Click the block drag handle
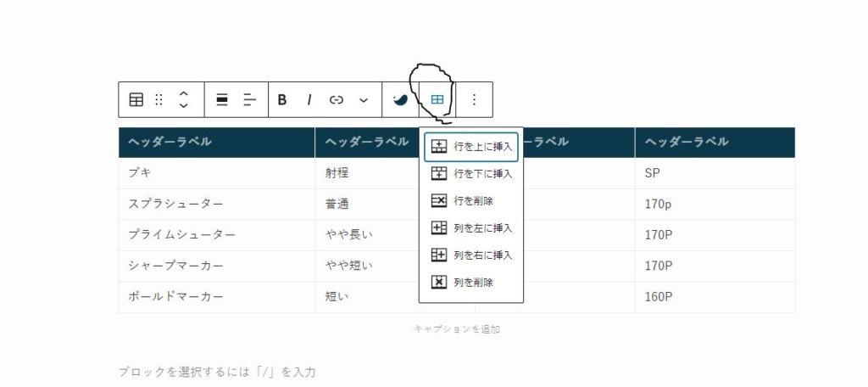Viewport: 868px width, 387px height. [x=159, y=99]
